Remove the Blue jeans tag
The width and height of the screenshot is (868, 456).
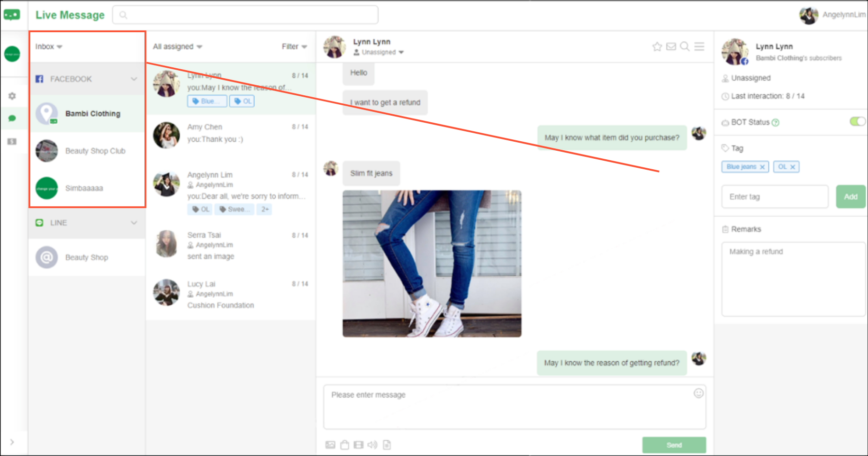762,167
